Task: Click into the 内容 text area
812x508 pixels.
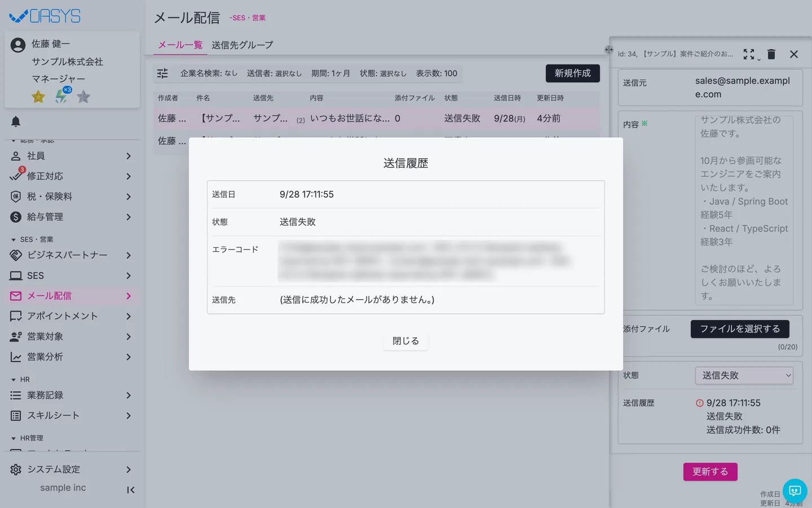Action: coord(744,210)
